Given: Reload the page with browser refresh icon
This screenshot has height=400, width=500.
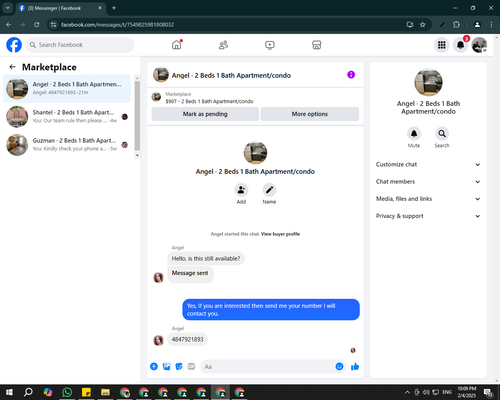Looking at the screenshot, I should 37,25.
